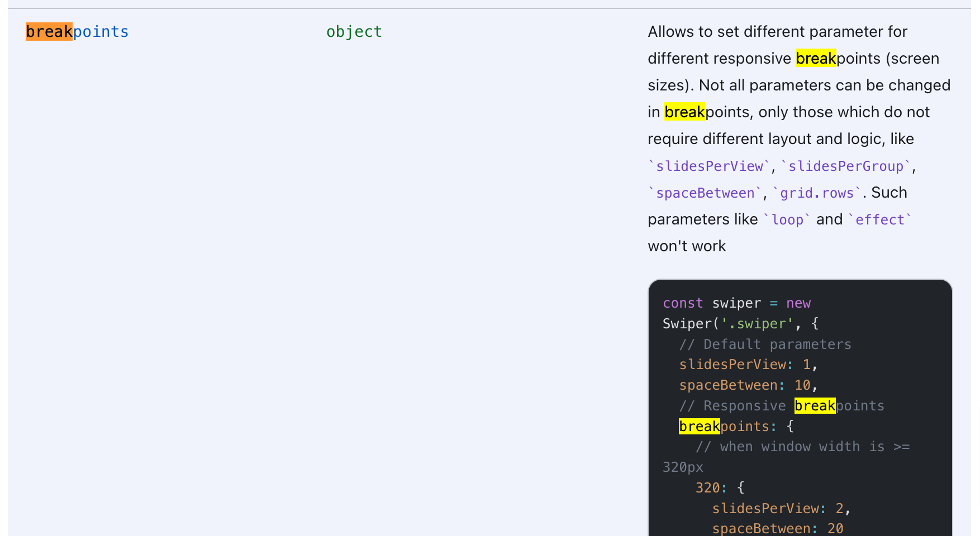Click the `slidesPerGroup` inline code term
Image resolution: width=980 pixels, height=536 pixels.
click(x=845, y=166)
